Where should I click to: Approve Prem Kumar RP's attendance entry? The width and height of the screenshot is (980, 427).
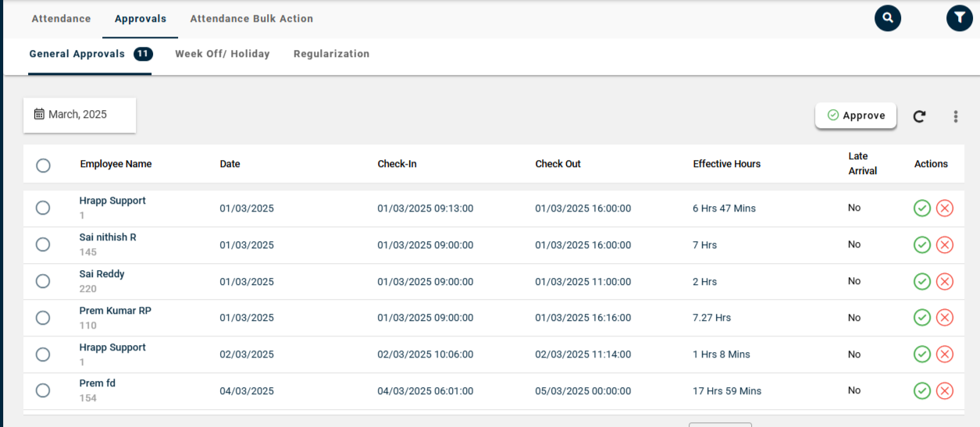(x=922, y=318)
